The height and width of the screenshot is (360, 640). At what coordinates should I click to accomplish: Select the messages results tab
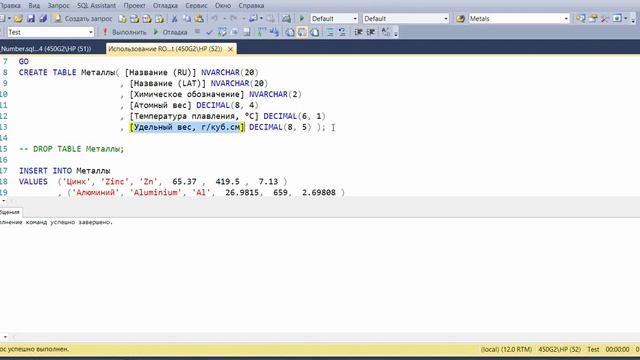10,212
